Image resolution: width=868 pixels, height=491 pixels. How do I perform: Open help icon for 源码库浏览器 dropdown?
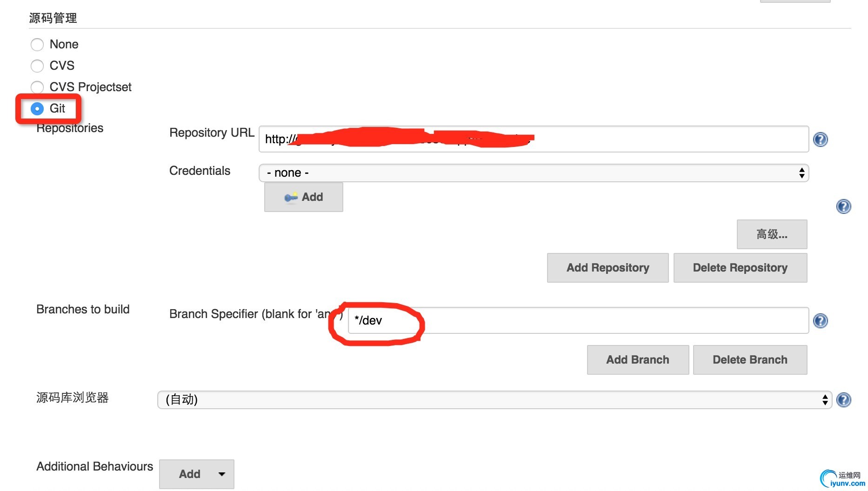(843, 400)
